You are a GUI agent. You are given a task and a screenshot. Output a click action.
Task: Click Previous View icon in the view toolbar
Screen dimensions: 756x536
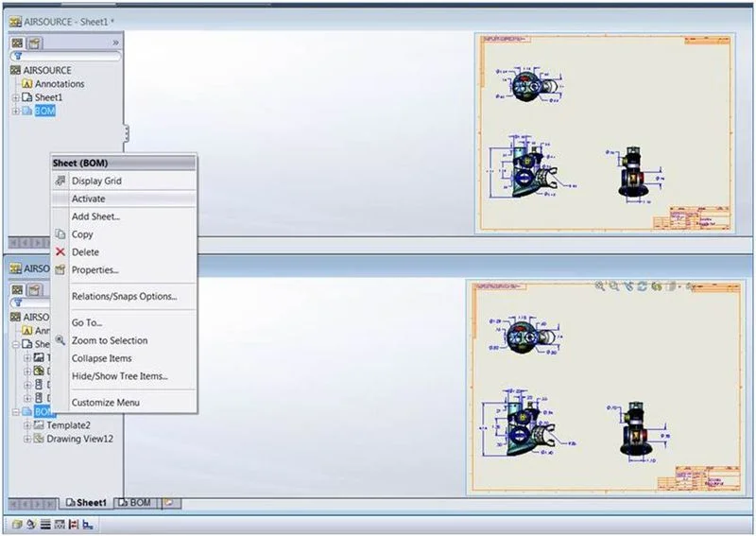(x=628, y=286)
